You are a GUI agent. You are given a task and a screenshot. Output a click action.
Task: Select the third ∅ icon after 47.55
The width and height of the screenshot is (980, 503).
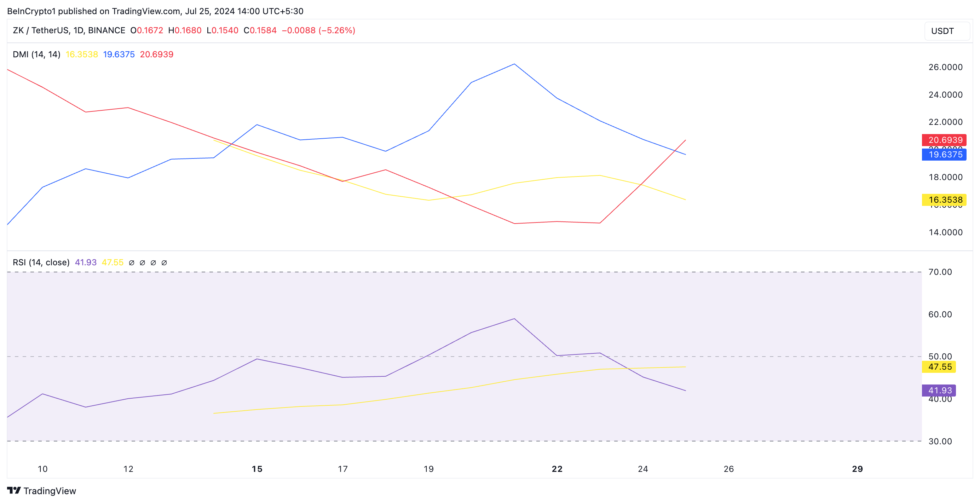153,262
